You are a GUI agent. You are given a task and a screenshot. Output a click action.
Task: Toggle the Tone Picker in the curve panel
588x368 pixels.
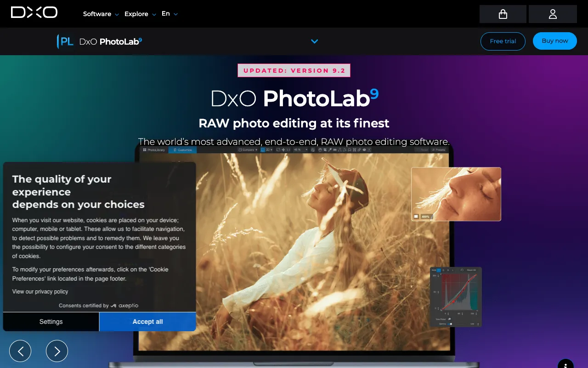tap(449, 319)
